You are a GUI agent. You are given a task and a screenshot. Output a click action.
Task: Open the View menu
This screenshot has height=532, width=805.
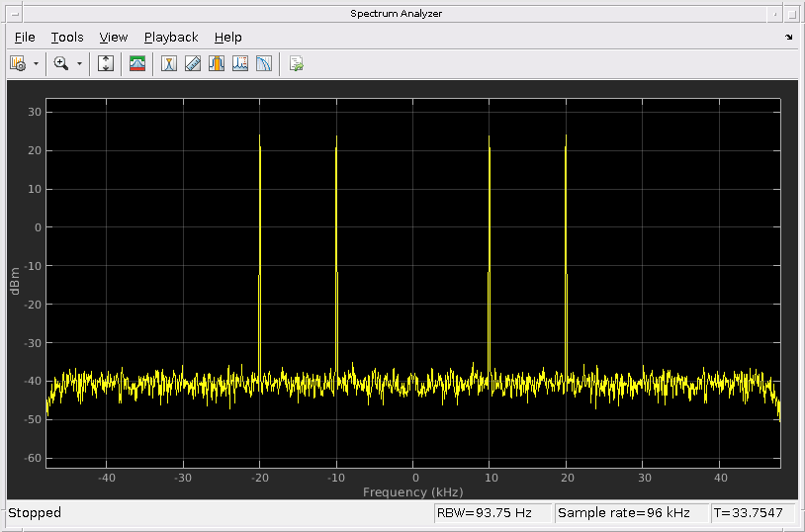pos(114,37)
